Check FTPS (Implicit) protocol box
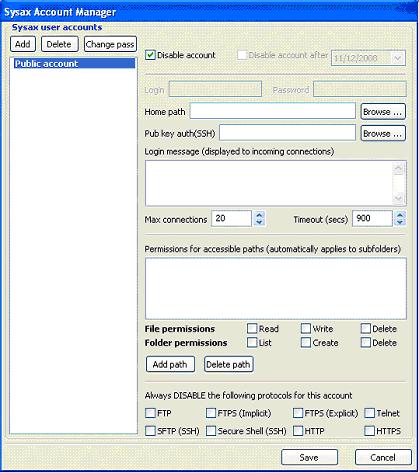The width and height of the screenshot is (419, 473). (x=211, y=413)
